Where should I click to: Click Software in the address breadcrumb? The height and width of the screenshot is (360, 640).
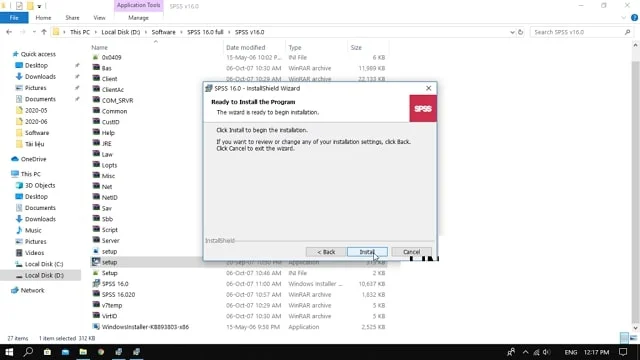[x=163, y=32]
